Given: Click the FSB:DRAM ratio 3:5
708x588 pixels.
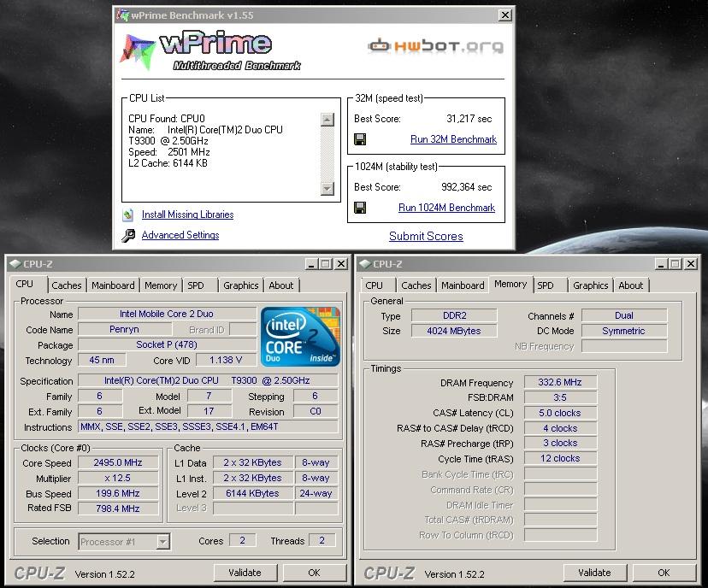Looking at the screenshot, I should click(560, 397).
